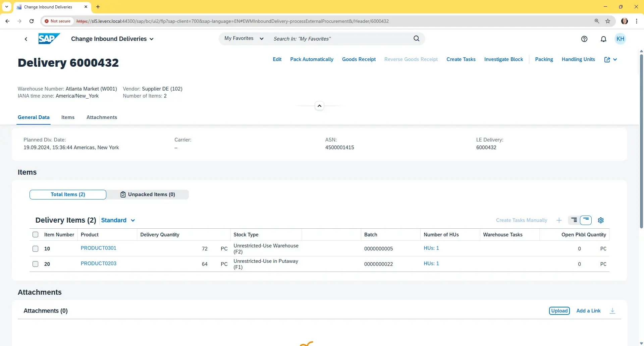This screenshot has height=346, width=644.
Task: Open HUs: 1 link for item 20
Action: (x=431, y=264)
